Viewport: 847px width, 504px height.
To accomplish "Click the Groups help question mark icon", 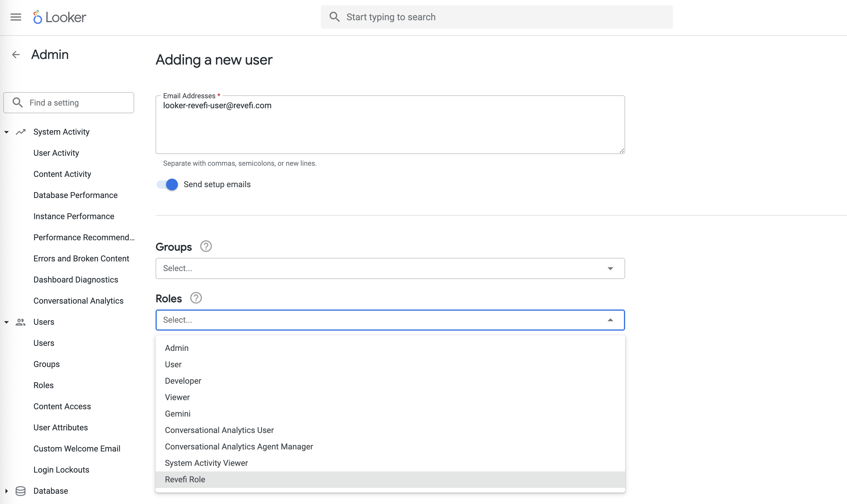I will click(x=206, y=246).
